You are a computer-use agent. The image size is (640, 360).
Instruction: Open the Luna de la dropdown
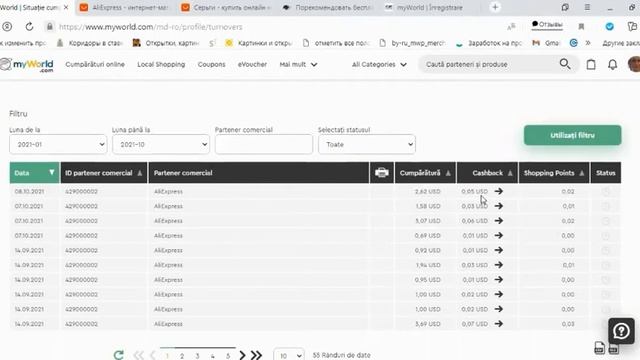(58, 144)
